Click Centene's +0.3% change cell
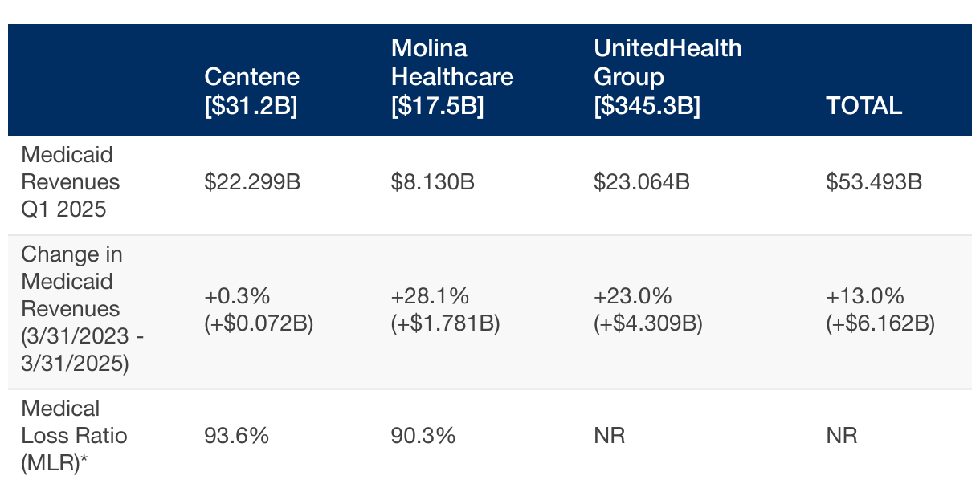The height and width of the screenshot is (496, 980). (x=259, y=310)
